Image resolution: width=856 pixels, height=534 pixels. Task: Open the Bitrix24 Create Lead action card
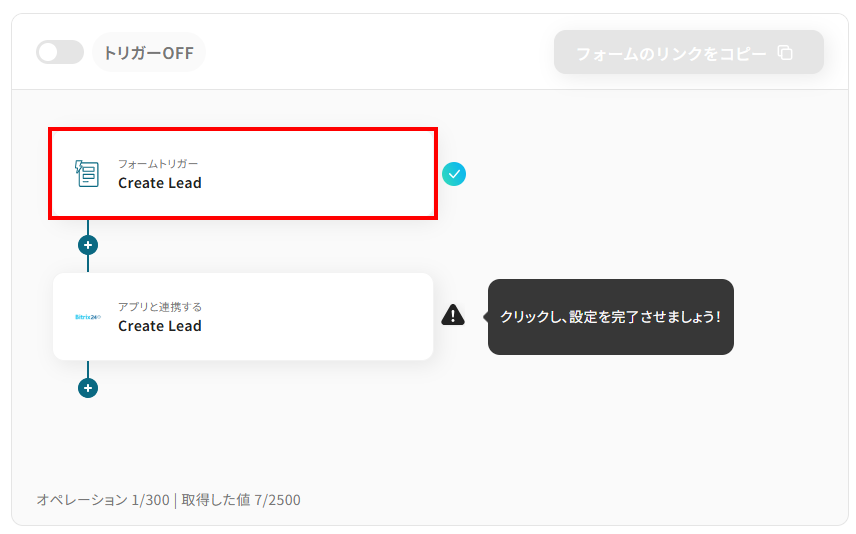coord(243,317)
